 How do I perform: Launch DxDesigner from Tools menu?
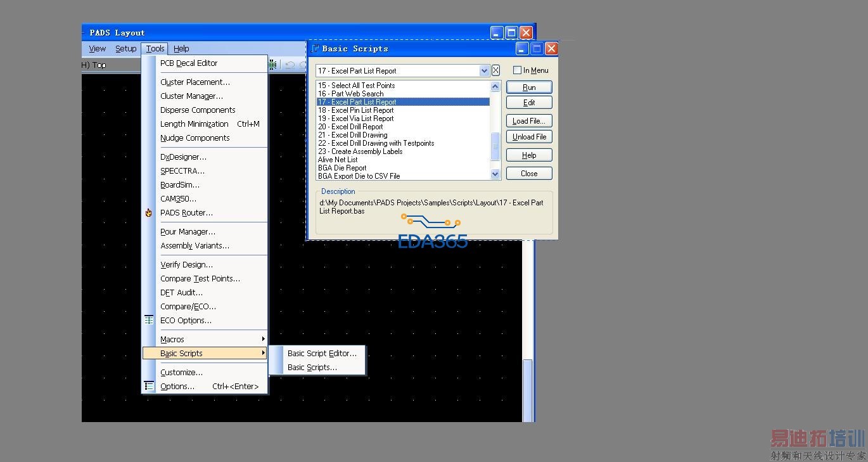click(204, 157)
